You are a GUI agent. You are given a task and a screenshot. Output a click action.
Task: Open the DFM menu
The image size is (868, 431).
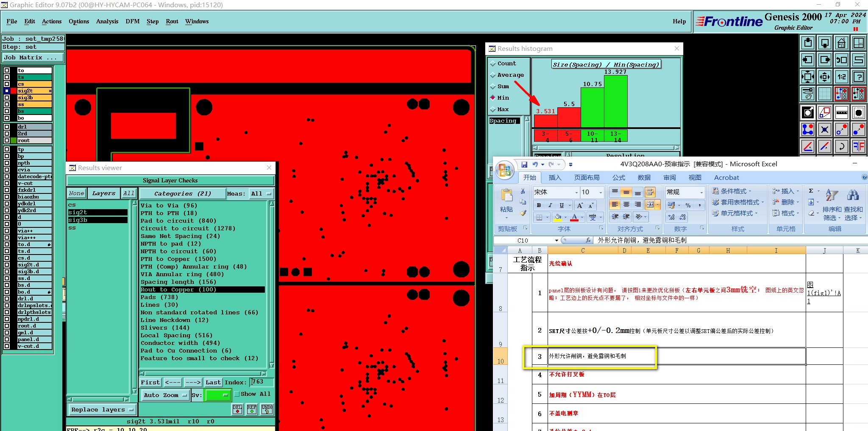(x=132, y=21)
